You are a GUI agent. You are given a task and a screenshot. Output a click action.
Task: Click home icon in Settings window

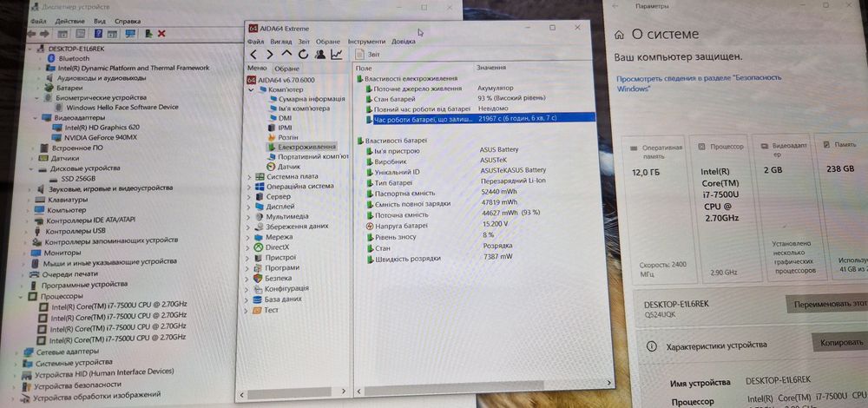(620, 35)
